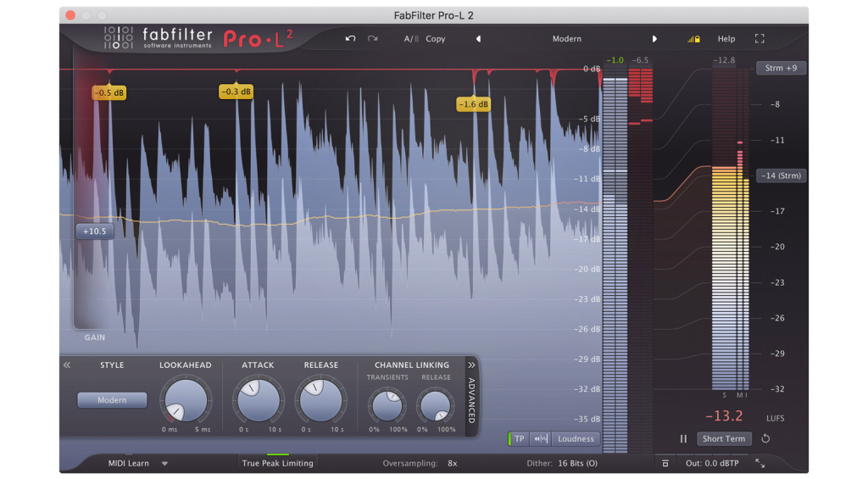Click the +10.5 gain slider handle
The height and width of the screenshot is (479, 868).
[x=95, y=231]
